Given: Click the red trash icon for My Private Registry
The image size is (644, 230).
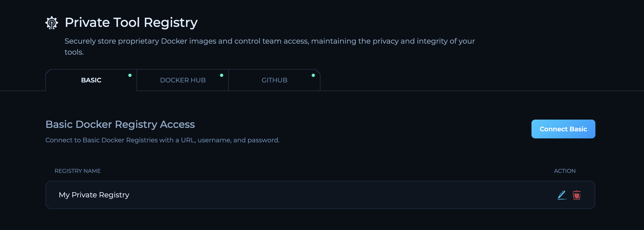Looking at the screenshot, I should pyautogui.click(x=577, y=195).
